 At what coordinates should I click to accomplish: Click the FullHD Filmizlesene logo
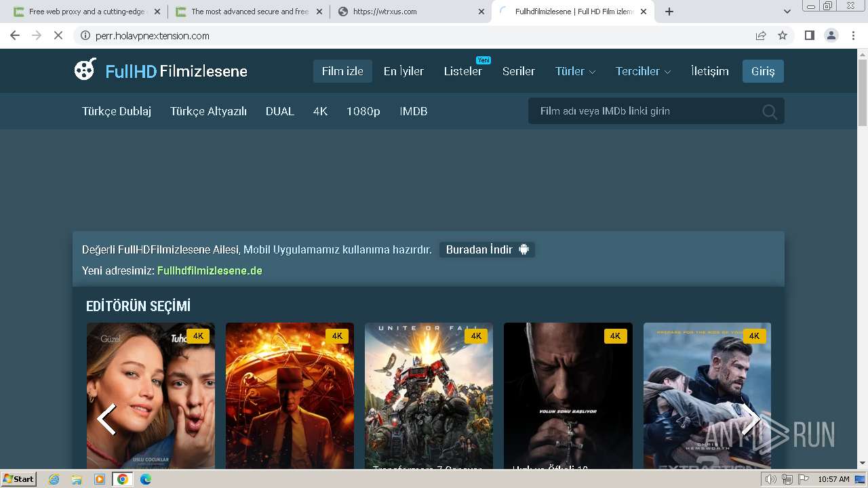coord(161,70)
